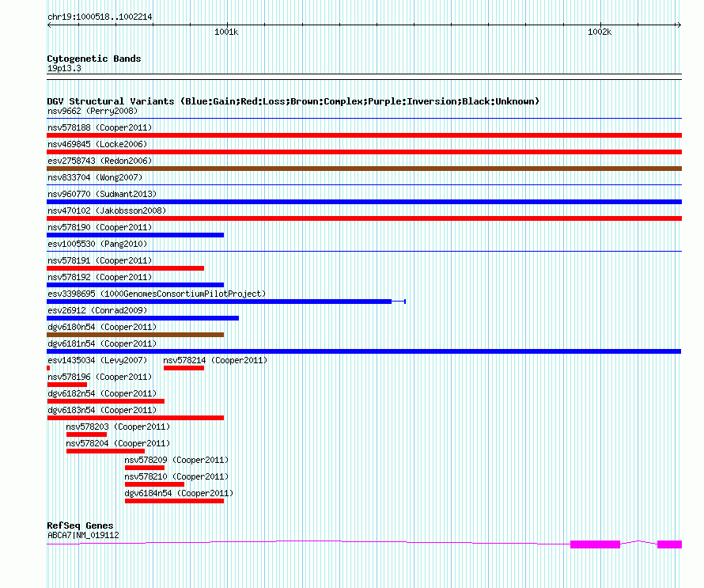Click the red loss bar of nsv578188
This screenshot has height=588, width=704.
pyautogui.click(x=364, y=135)
